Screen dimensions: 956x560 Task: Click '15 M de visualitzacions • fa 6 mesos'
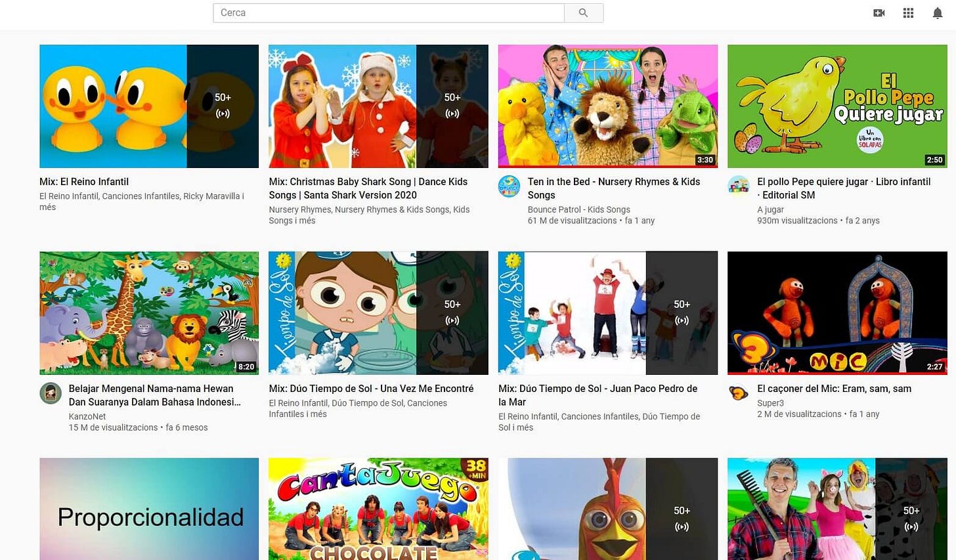[x=138, y=427]
